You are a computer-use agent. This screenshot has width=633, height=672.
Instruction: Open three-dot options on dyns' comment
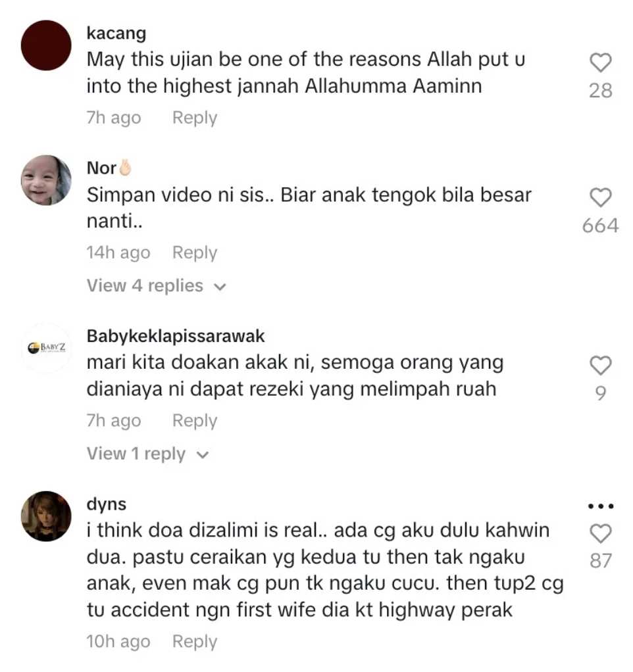pyautogui.click(x=600, y=506)
